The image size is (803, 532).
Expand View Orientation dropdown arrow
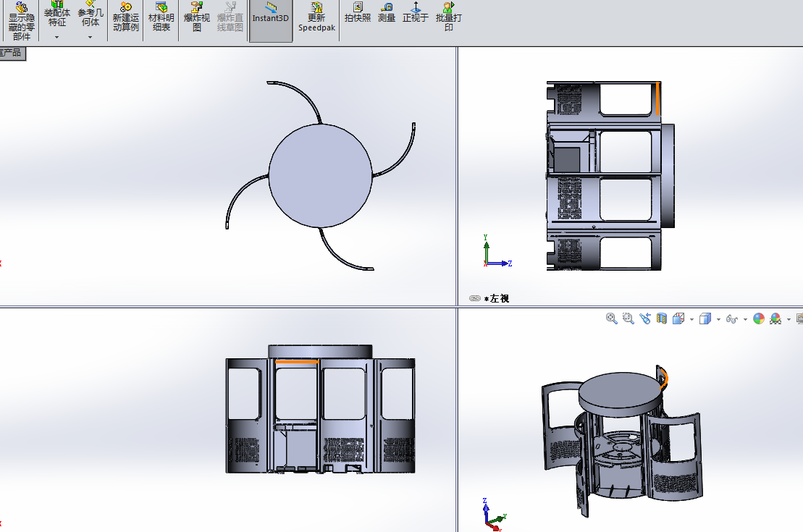pyautogui.click(x=692, y=319)
